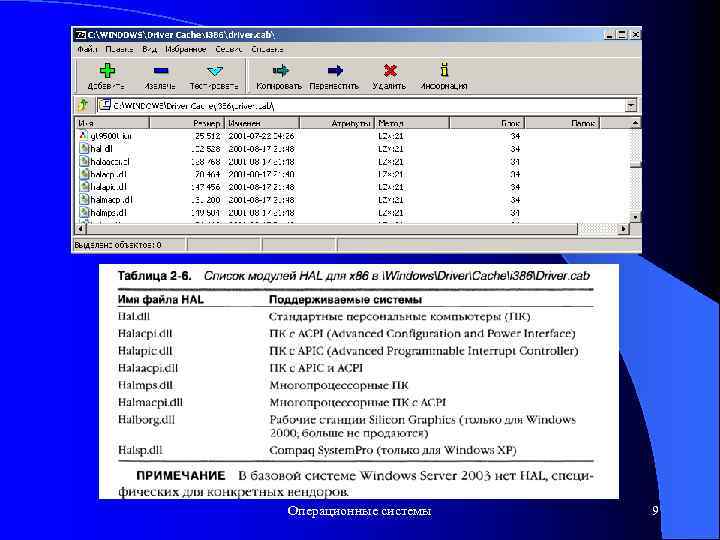
Task: Click the Copy arrow toolbar icon
Action: (280, 70)
